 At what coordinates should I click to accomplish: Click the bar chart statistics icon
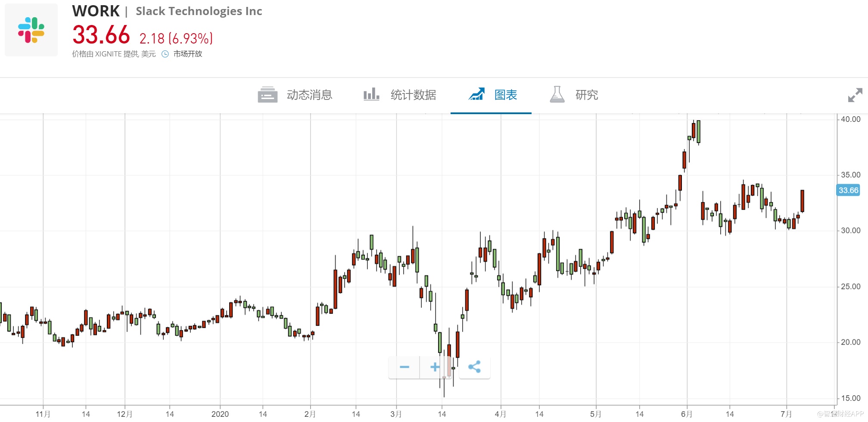point(371,94)
